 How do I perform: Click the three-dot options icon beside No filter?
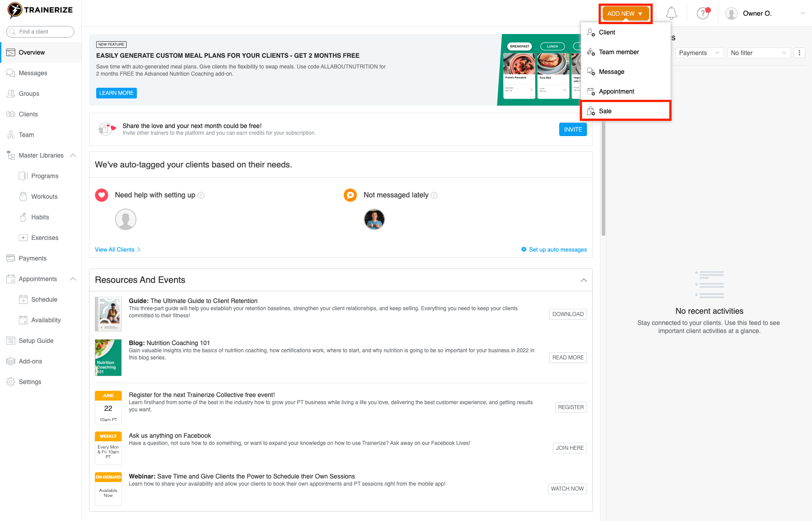(799, 53)
